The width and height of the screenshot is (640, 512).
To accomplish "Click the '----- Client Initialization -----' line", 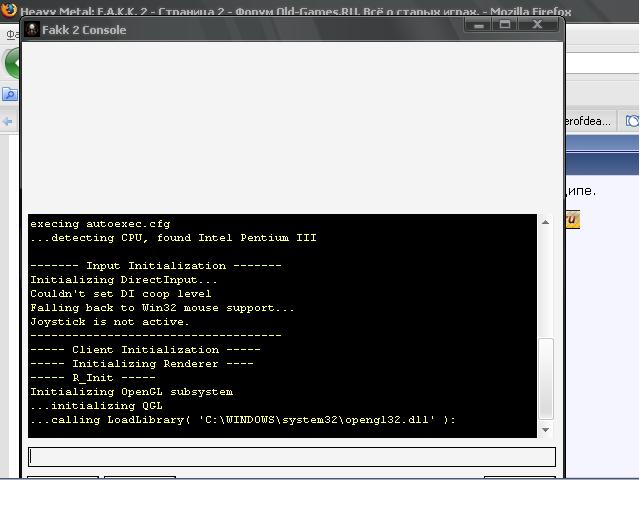I will tap(145, 349).
